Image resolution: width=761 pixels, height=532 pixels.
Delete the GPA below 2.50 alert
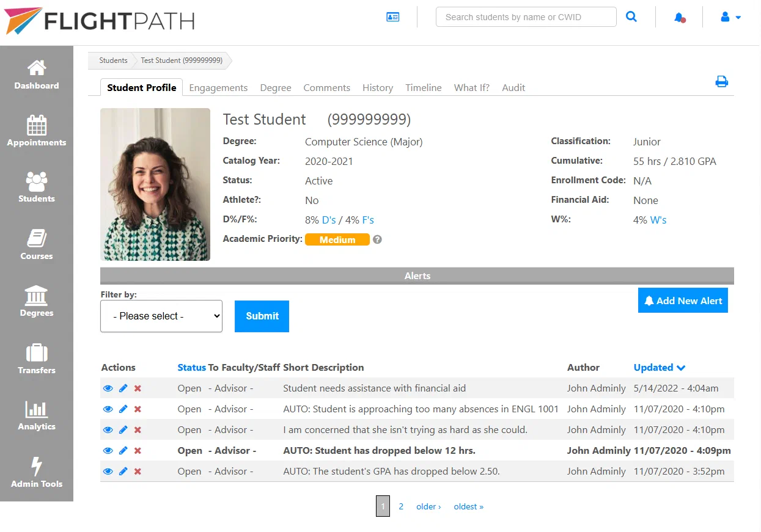(x=138, y=472)
